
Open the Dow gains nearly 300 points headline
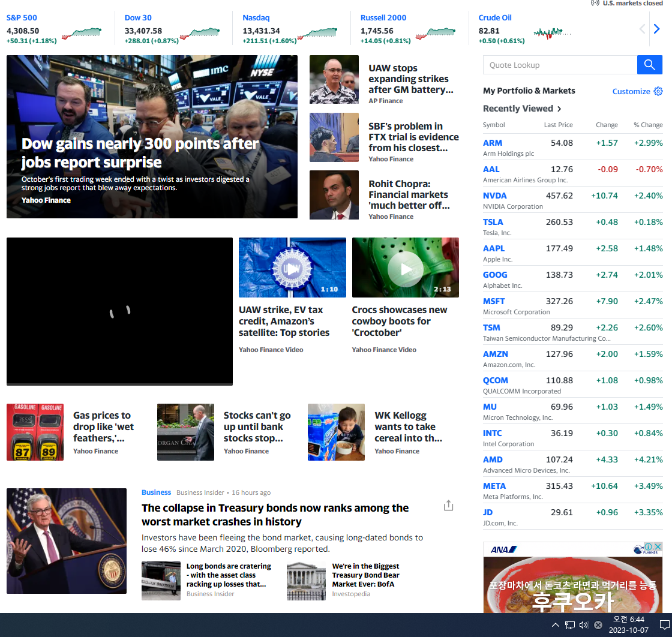140,153
